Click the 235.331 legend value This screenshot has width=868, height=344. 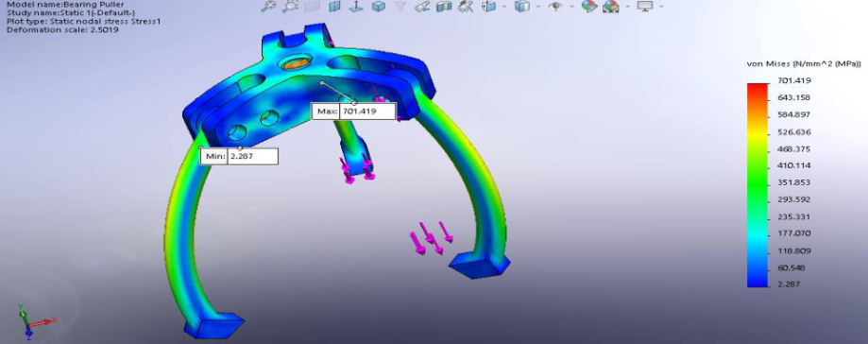(793, 216)
